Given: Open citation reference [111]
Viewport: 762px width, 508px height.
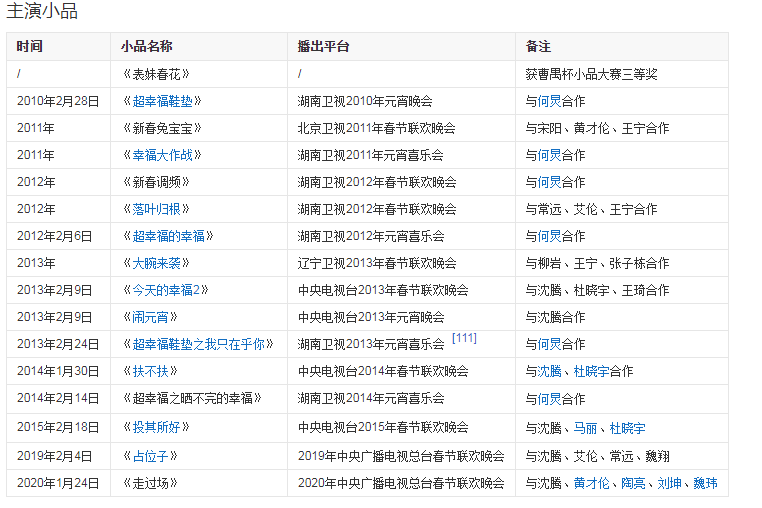Looking at the screenshot, I should coord(464,339).
